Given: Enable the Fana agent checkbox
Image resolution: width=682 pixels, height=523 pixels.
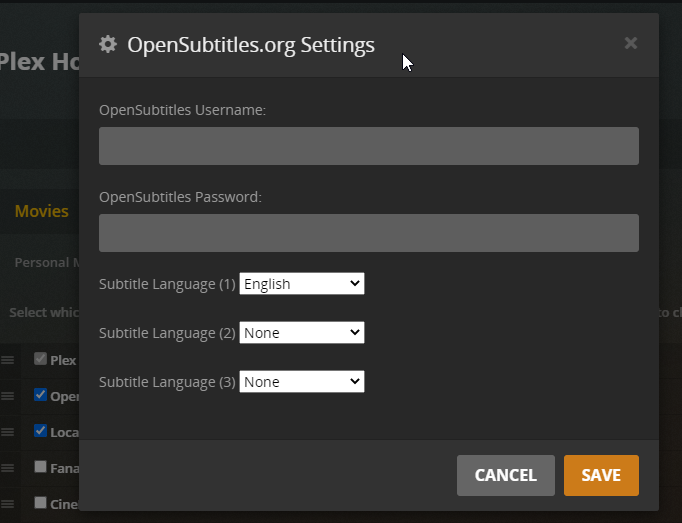Looking at the screenshot, I should 40,467.
